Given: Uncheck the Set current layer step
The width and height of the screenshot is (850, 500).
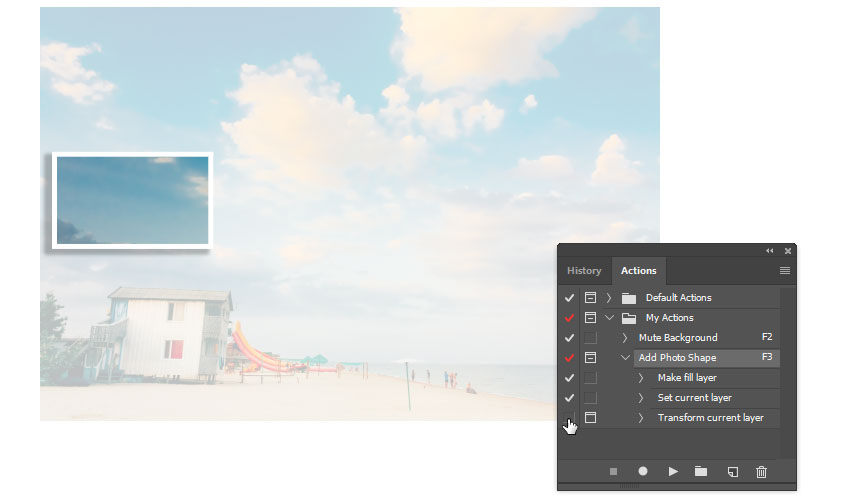Looking at the screenshot, I should (569, 398).
